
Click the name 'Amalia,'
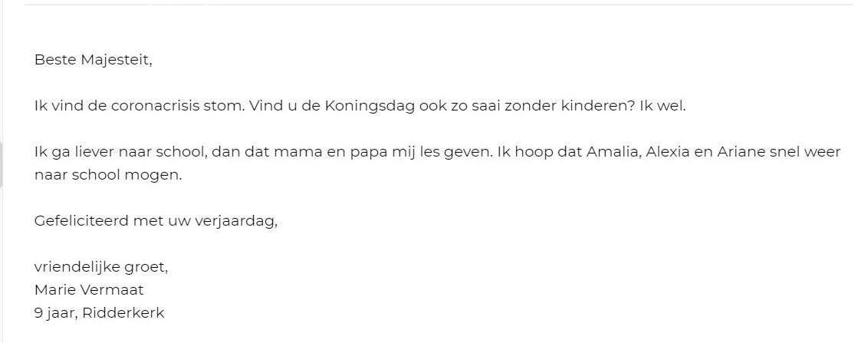(613, 152)
